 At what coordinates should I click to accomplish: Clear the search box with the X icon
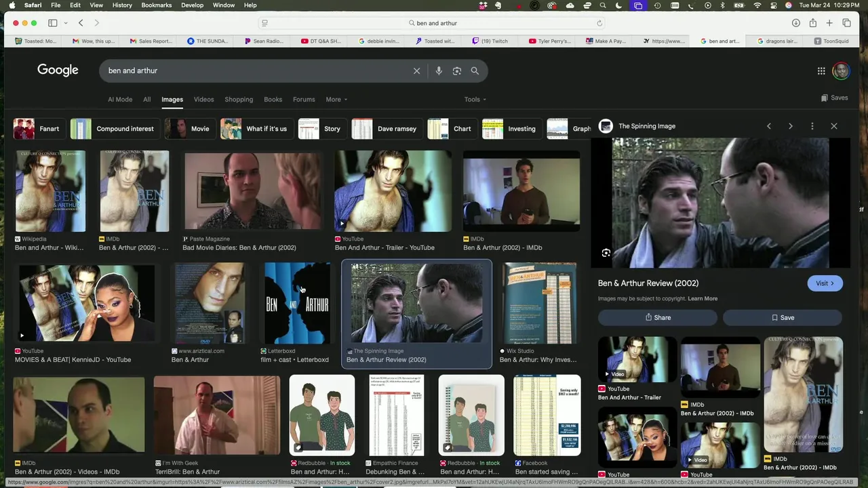coord(416,70)
